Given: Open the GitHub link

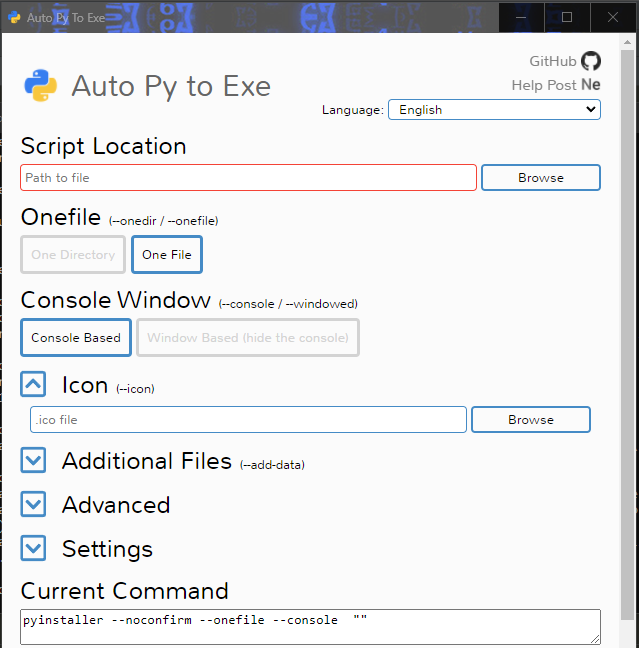Looking at the screenshot, I should (553, 61).
